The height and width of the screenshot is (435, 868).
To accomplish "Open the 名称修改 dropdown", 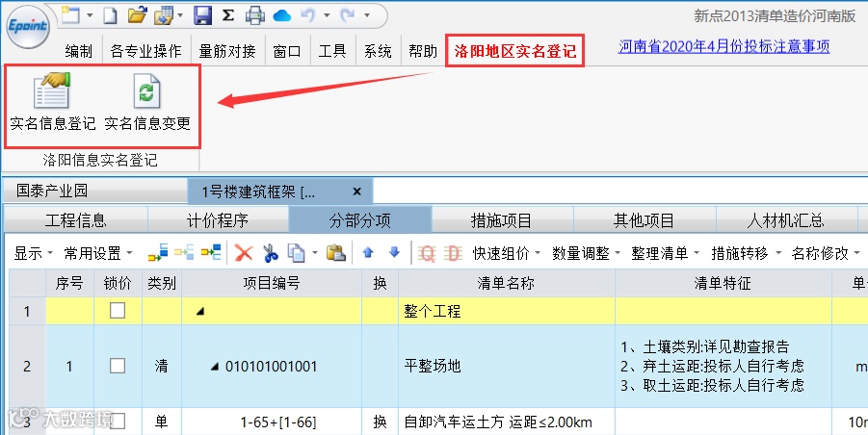I will (x=826, y=253).
